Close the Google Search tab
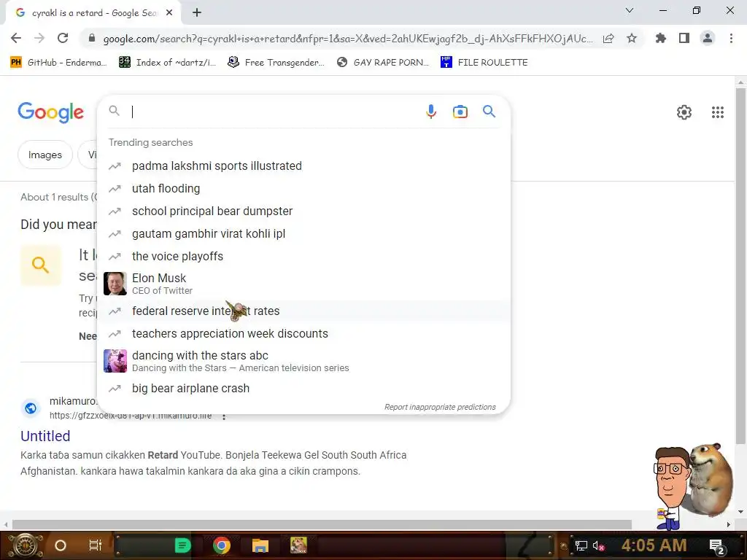 (x=169, y=13)
